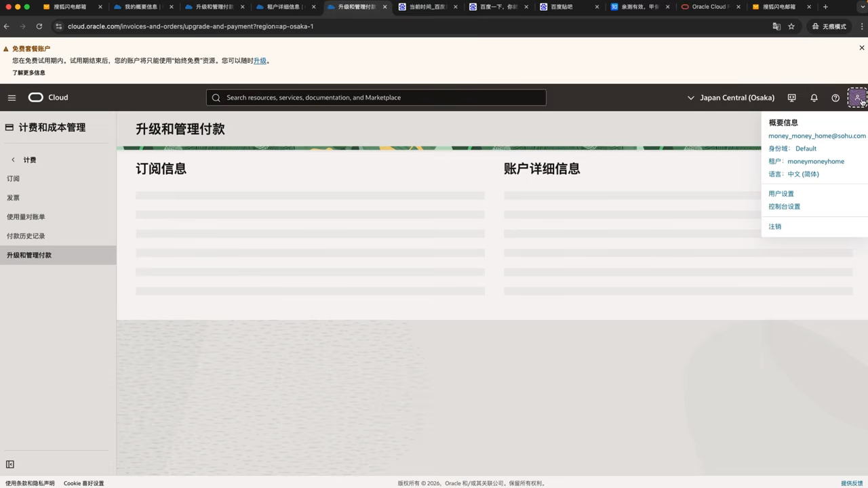The height and width of the screenshot is (488, 868).
Task: Select 发票 in the sidebar
Action: pos(14,198)
